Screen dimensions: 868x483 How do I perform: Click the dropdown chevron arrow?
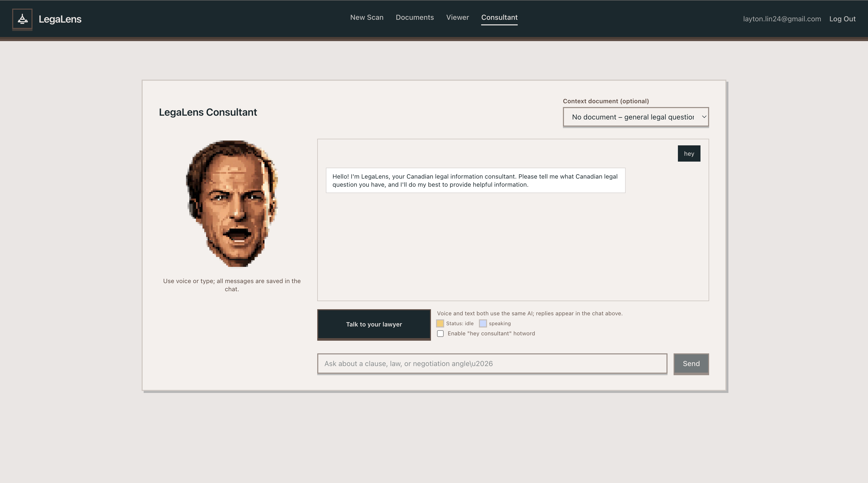(704, 117)
